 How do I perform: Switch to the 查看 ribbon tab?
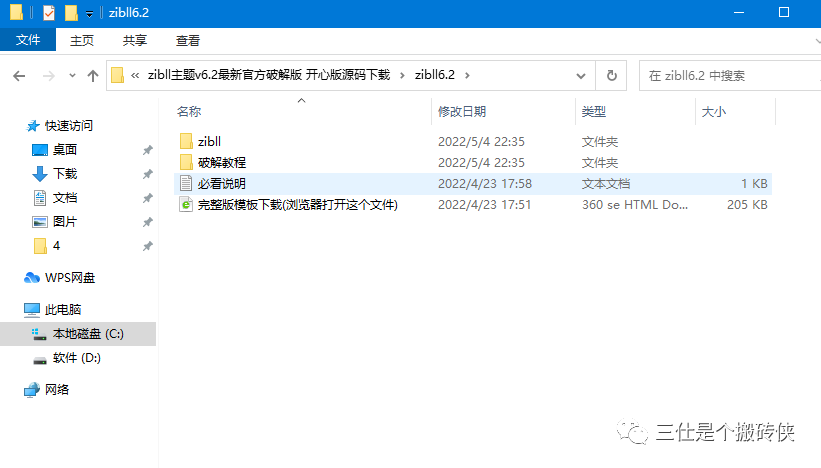point(187,40)
